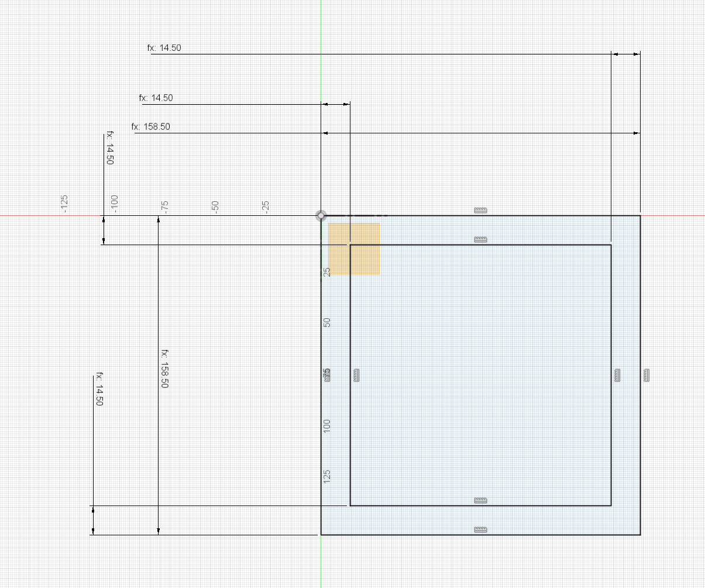Image resolution: width=705 pixels, height=588 pixels.
Task: Click the 50 vertical axis label
Action: pos(328,322)
